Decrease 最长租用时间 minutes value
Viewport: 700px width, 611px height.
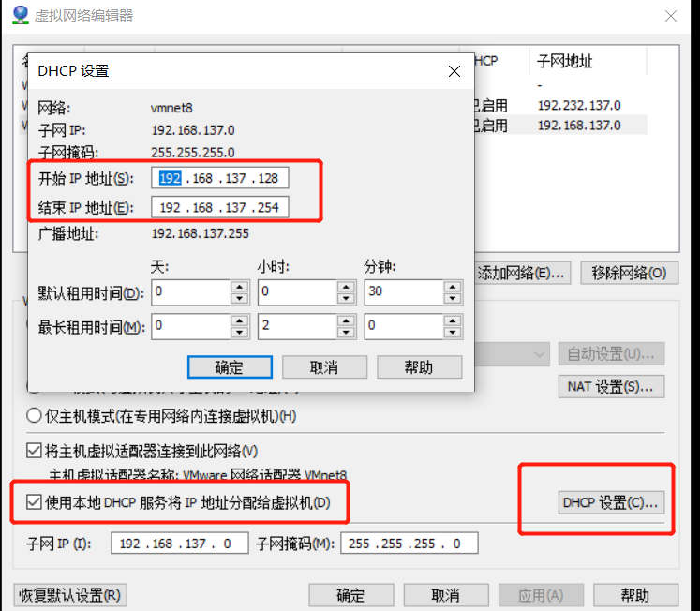pos(453,333)
